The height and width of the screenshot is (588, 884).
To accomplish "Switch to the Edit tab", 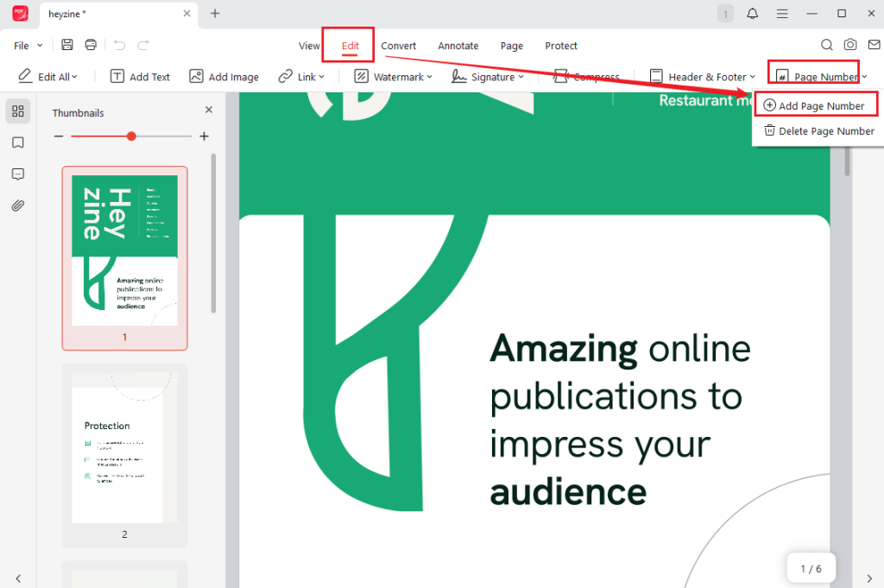I will (350, 46).
